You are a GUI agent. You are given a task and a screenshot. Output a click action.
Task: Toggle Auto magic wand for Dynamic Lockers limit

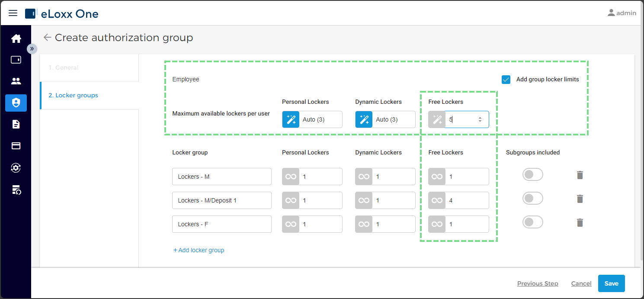pyautogui.click(x=364, y=119)
